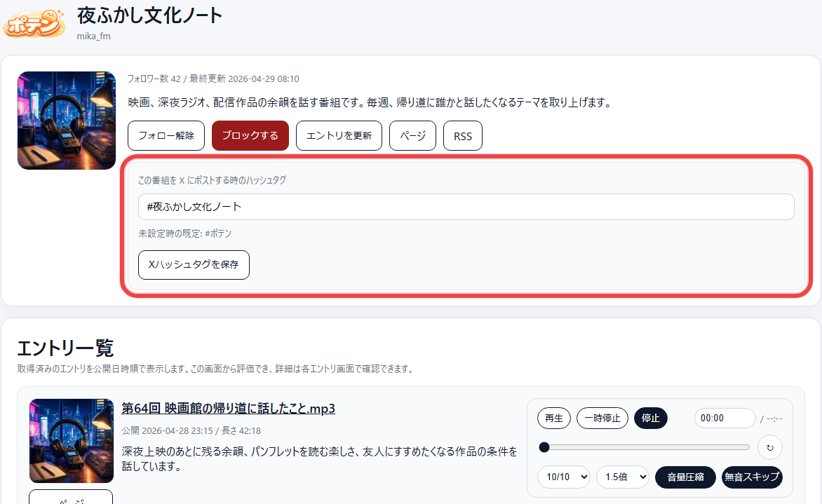Click フォロワー数 42 / 最終更新 text
This screenshot has width=822, height=504.
tap(213, 79)
